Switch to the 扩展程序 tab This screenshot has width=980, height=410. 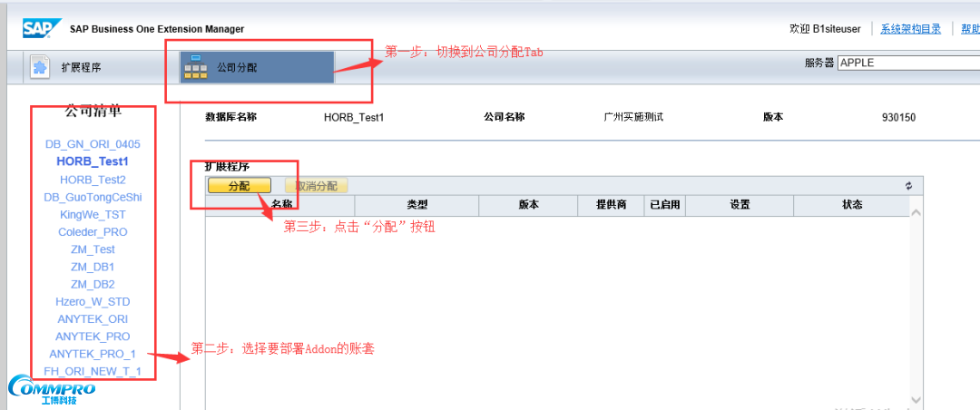click(x=81, y=67)
